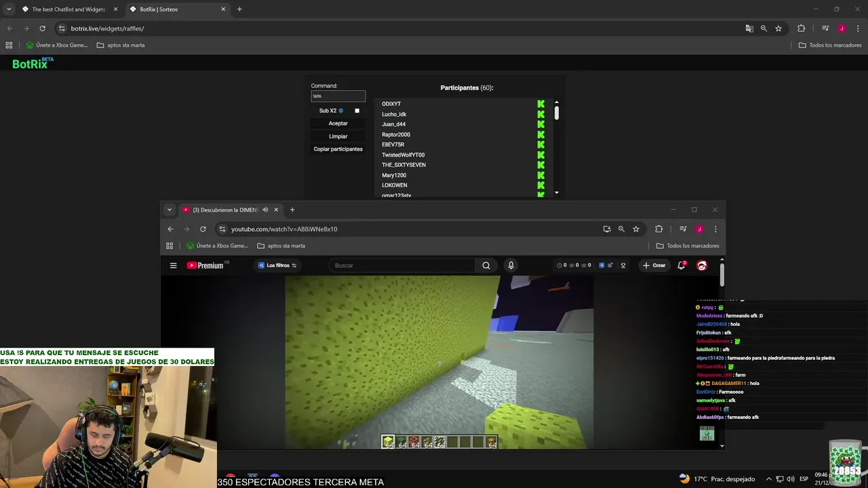Click the participants list scroll-down arrow
The height and width of the screenshot is (488, 868).
point(557,192)
